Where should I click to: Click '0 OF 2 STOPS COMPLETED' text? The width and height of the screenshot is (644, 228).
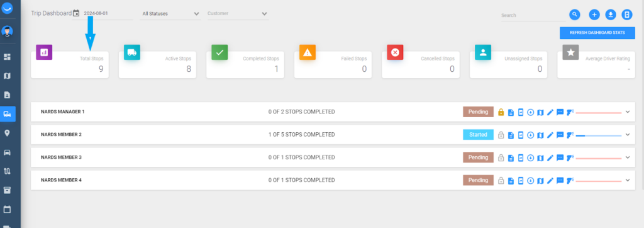click(301, 112)
